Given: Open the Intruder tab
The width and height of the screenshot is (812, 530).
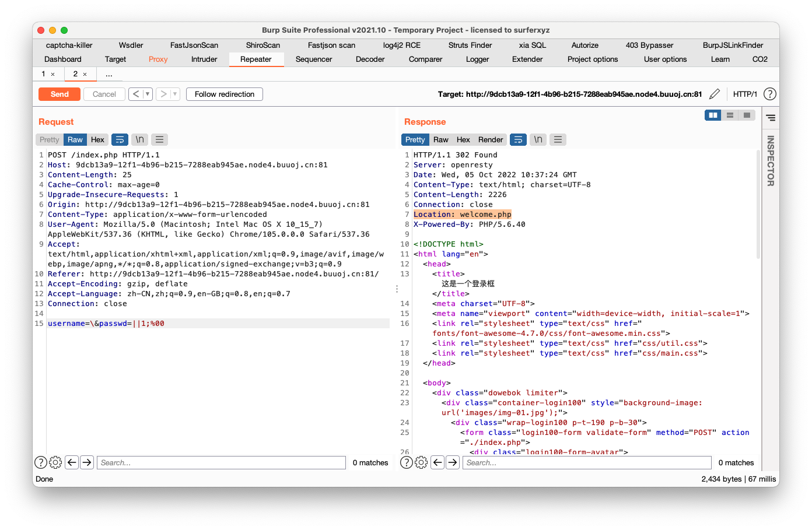Looking at the screenshot, I should click(x=204, y=59).
